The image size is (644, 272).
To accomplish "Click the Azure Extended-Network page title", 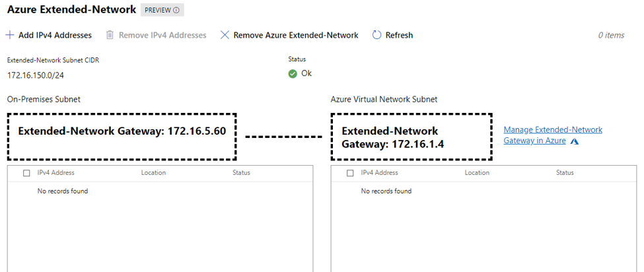I will point(71,10).
